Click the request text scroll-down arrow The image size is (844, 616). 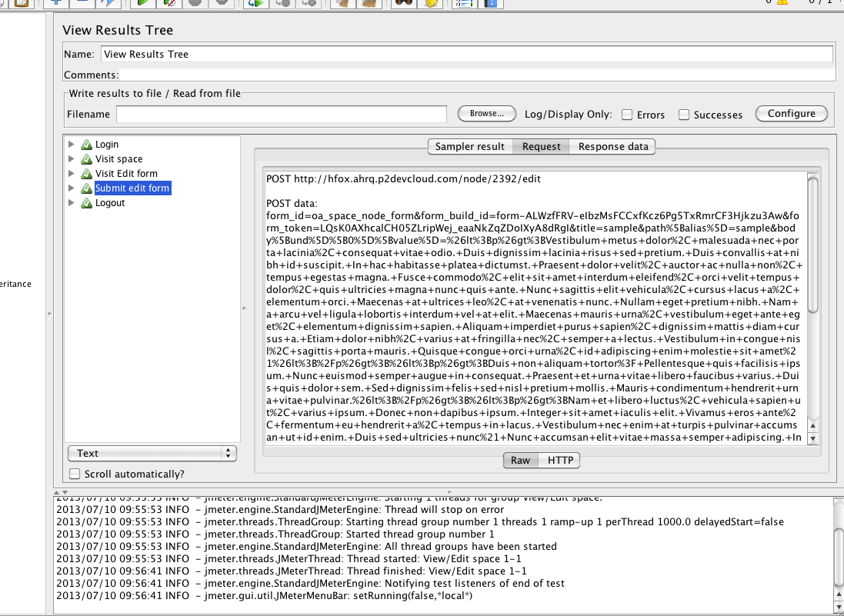(x=812, y=439)
